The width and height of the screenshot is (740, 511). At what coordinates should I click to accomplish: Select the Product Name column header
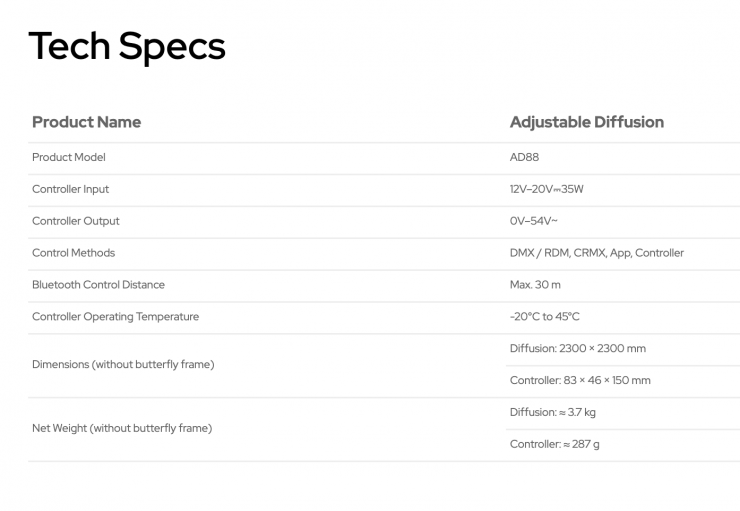tap(86, 122)
